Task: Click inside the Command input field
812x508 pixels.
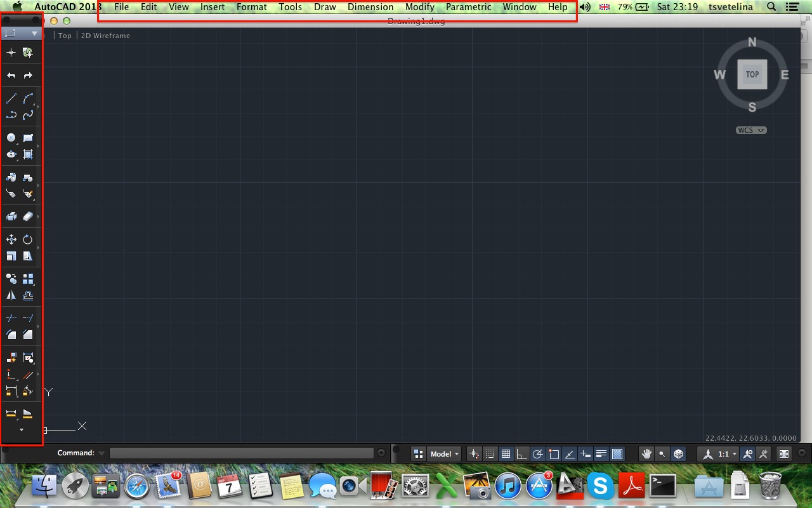Action: point(242,453)
